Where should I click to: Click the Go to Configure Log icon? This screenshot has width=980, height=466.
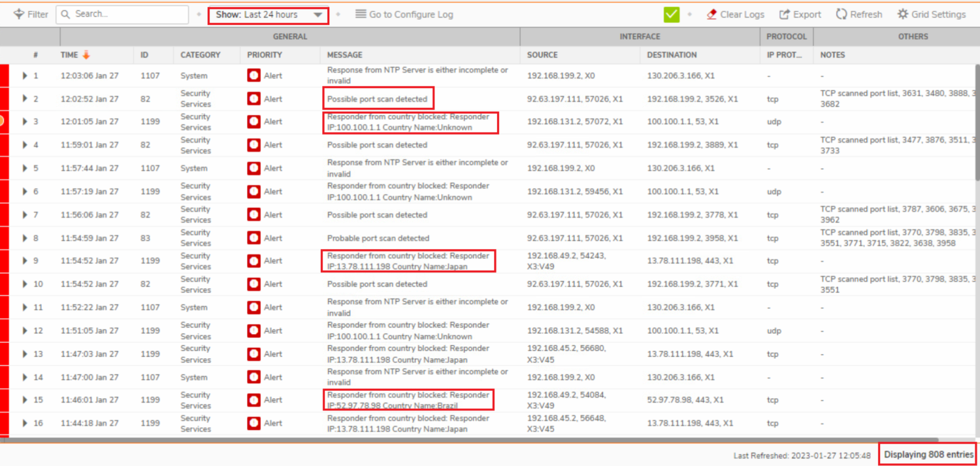361,14
